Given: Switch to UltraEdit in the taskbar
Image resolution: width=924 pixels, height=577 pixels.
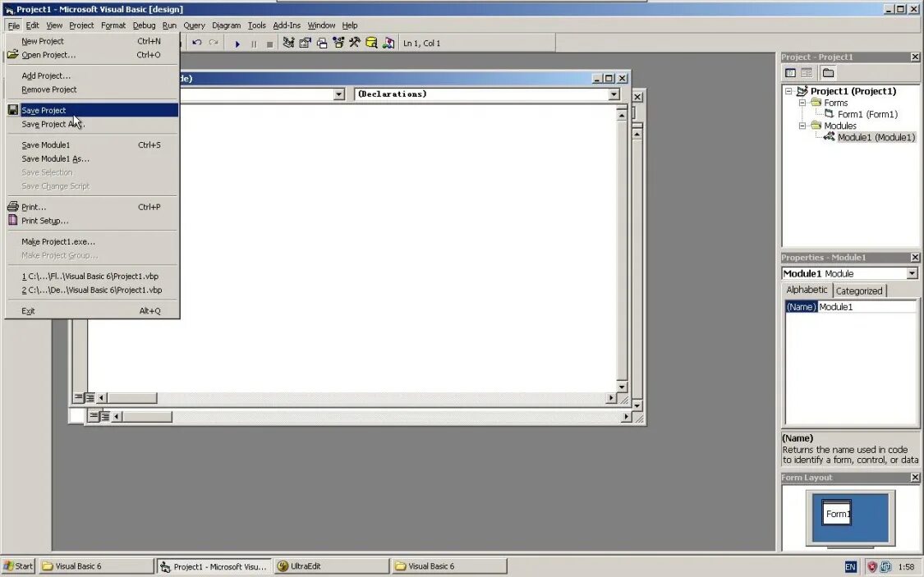Looking at the screenshot, I should tap(331, 566).
